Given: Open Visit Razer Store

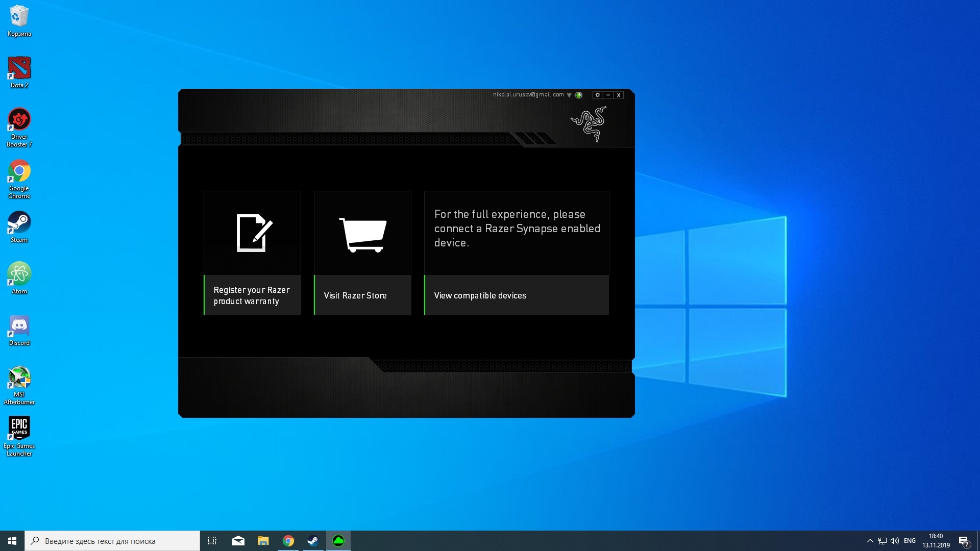Looking at the screenshot, I should pyautogui.click(x=362, y=295).
